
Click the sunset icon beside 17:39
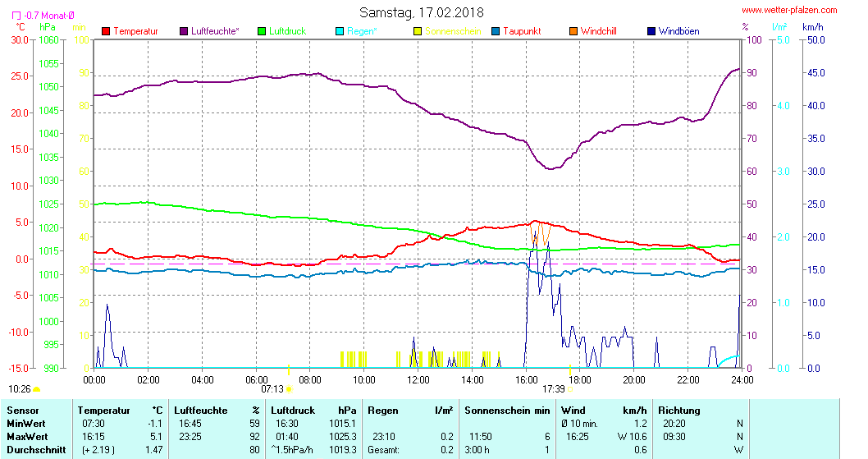(x=570, y=389)
